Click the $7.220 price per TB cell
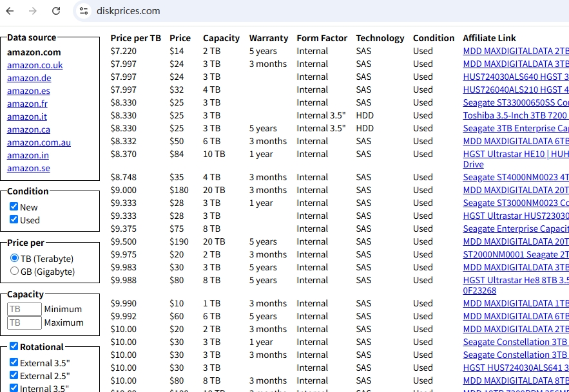569x392 pixels. (x=123, y=51)
